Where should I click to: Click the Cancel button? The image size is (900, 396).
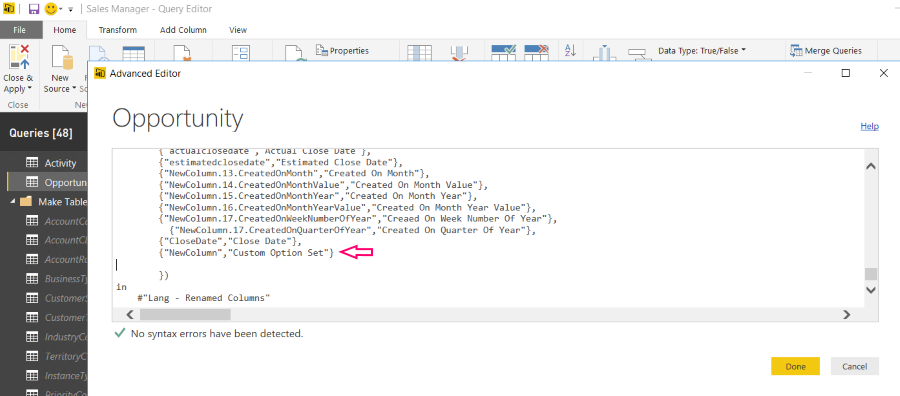pyautogui.click(x=854, y=366)
